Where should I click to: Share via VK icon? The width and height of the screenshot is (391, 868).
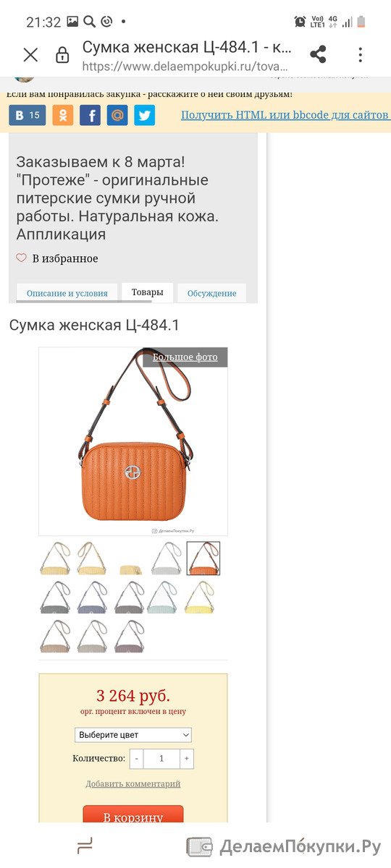click(28, 115)
